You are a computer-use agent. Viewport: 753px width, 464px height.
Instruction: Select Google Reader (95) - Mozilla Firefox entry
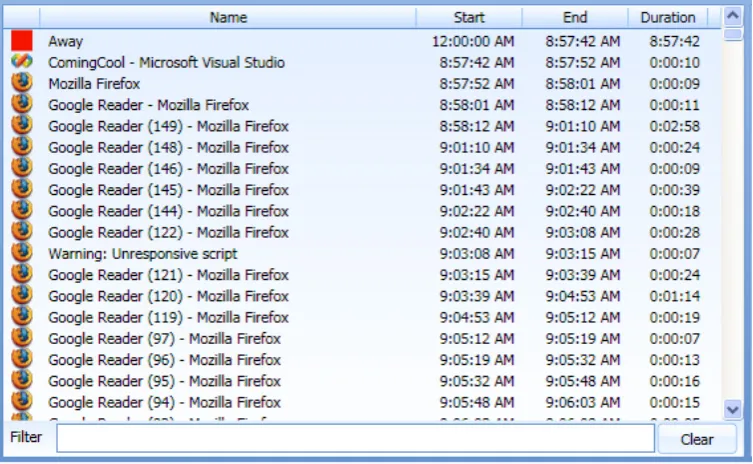164,381
